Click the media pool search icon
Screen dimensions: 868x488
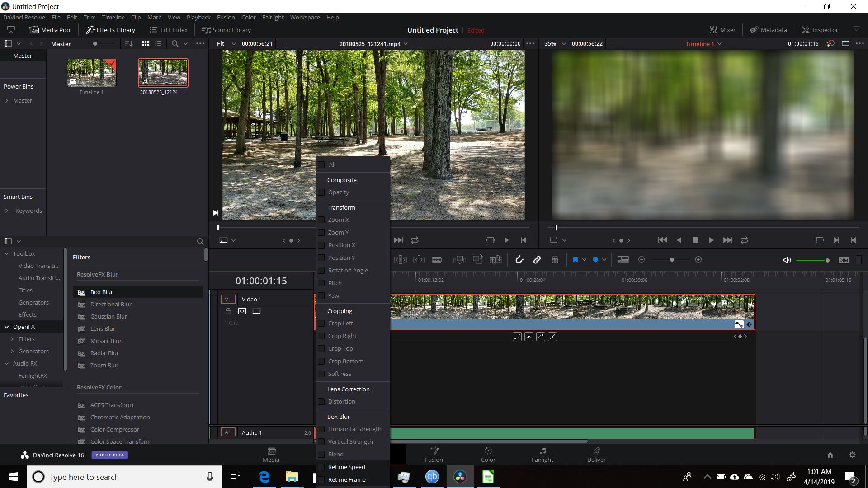point(175,43)
